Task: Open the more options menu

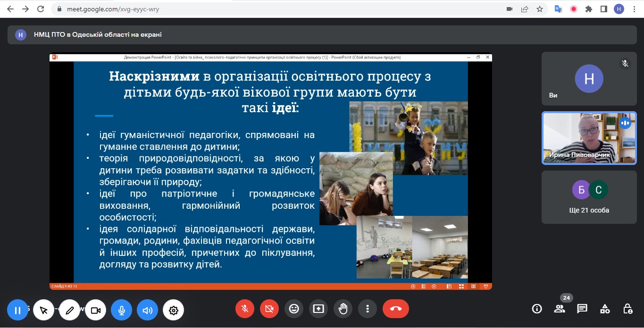Action: pyautogui.click(x=368, y=309)
